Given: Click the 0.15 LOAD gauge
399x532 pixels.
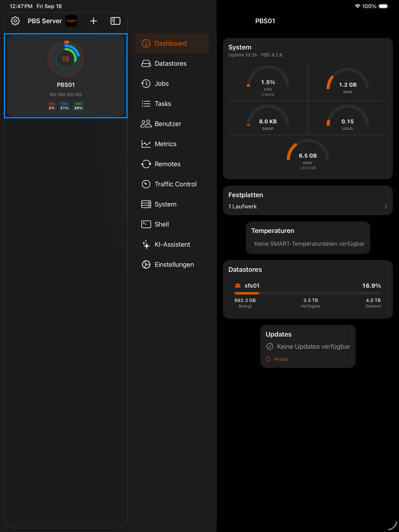Looking at the screenshot, I should coord(348,118).
